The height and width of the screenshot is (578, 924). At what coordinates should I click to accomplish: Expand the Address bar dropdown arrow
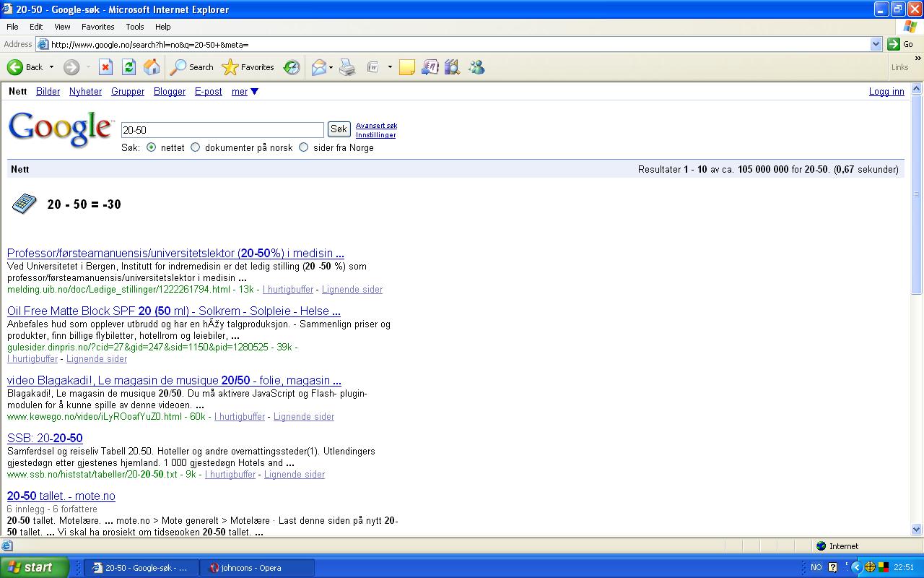click(x=876, y=44)
